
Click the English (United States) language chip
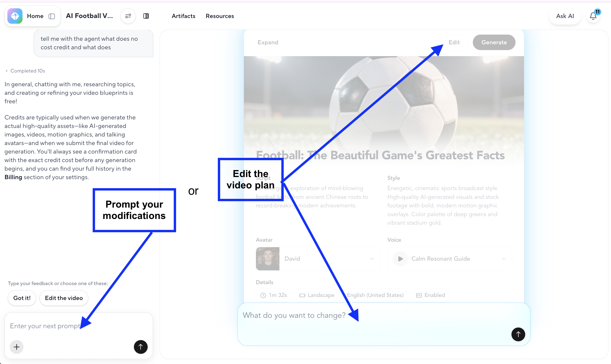[375, 295]
